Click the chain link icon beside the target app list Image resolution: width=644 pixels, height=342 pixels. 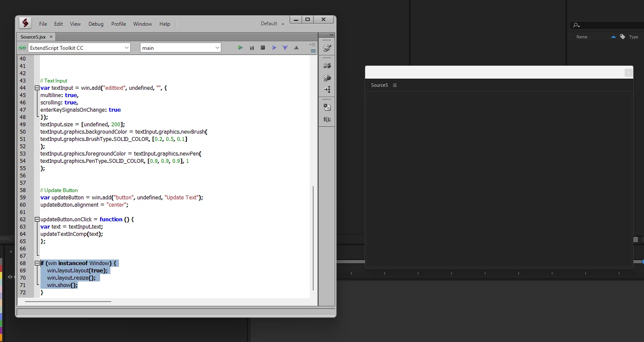click(x=22, y=48)
